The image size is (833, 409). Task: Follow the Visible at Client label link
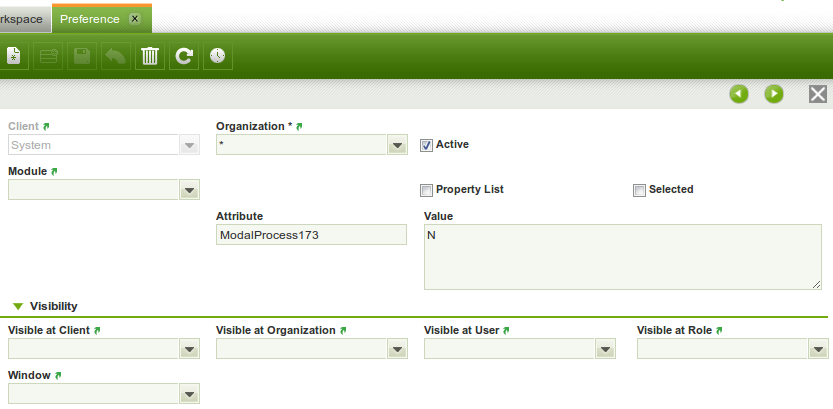[x=49, y=330]
